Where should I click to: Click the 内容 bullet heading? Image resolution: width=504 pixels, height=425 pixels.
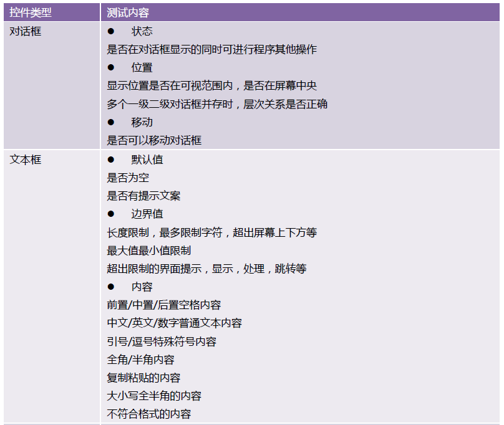pyautogui.click(x=142, y=287)
